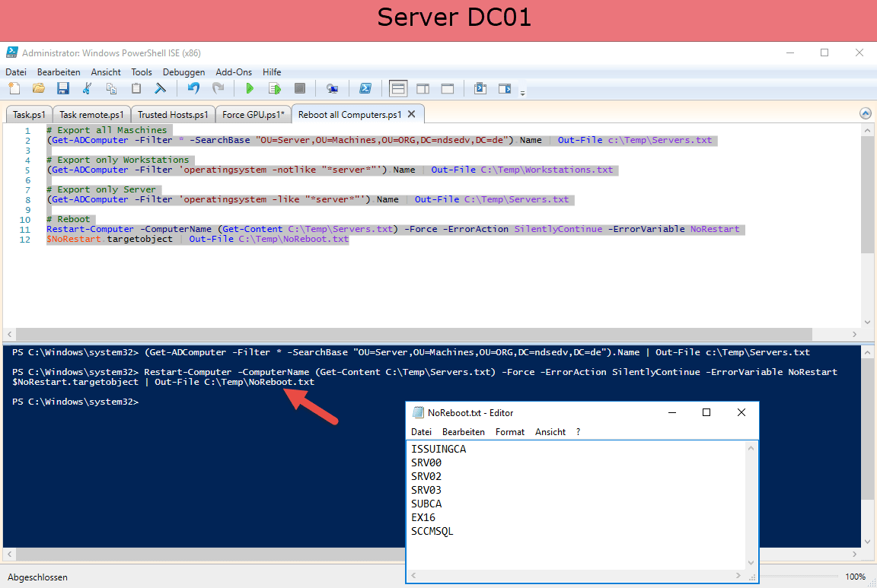Close the Reboot all Computers.ps1 tab
This screenshot has height=588, width=877.
[412, 114]
